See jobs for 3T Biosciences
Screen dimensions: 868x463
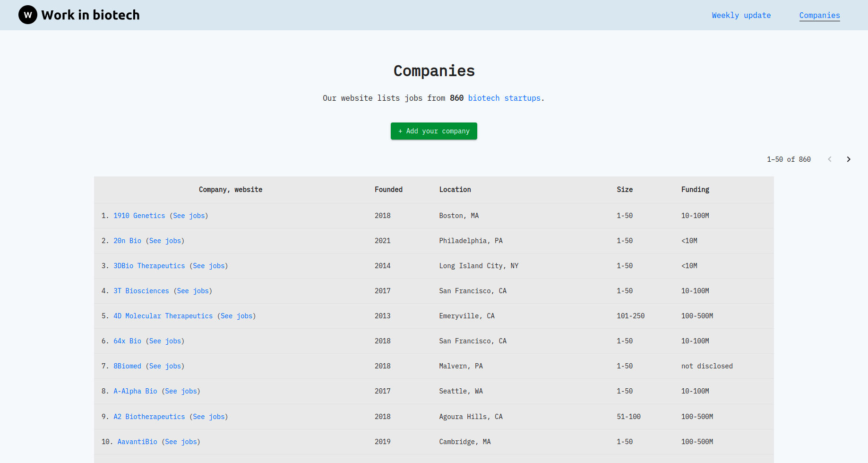pos(193,291)
